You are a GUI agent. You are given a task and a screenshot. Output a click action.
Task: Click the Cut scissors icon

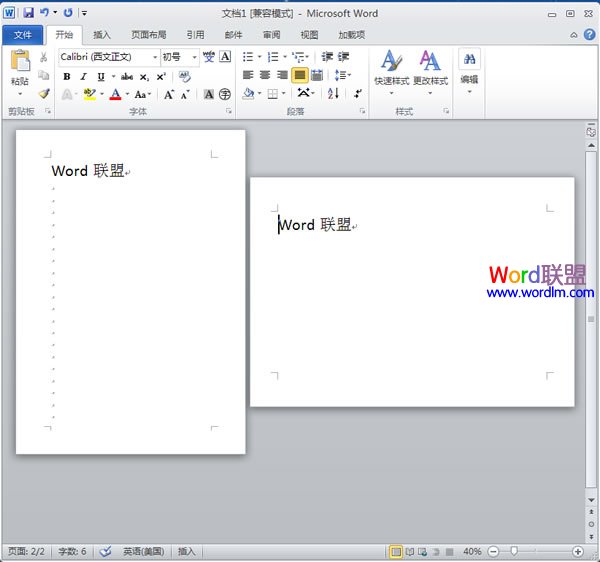tap(44, 57)
